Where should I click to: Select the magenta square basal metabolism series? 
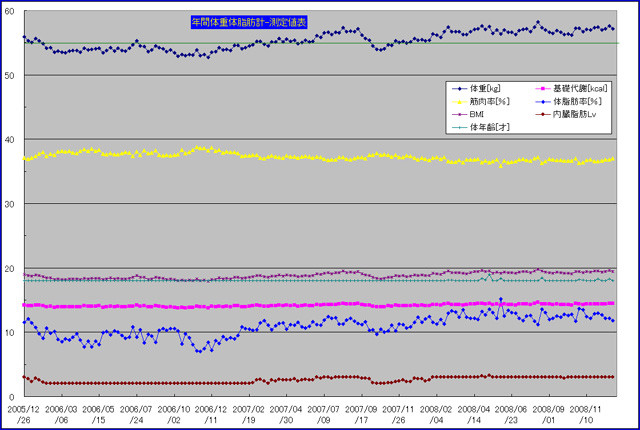[318, 305]
